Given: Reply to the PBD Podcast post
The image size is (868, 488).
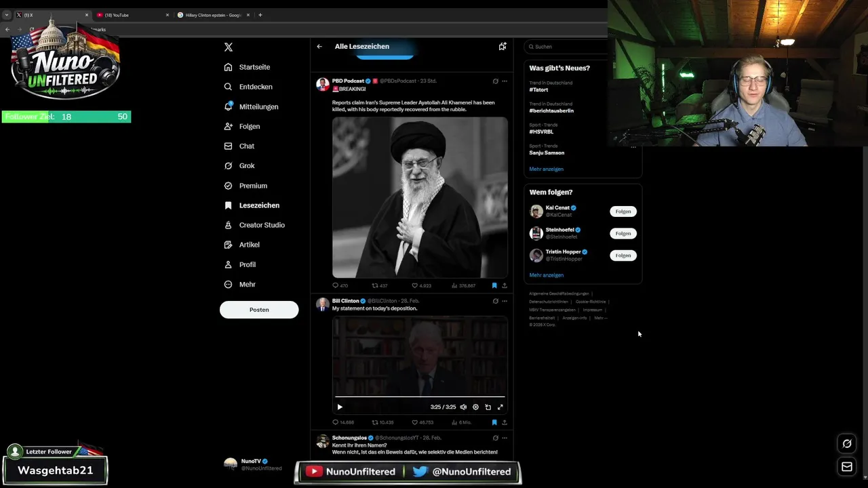Looking at the screenshot, I should [x=340, y=286].
